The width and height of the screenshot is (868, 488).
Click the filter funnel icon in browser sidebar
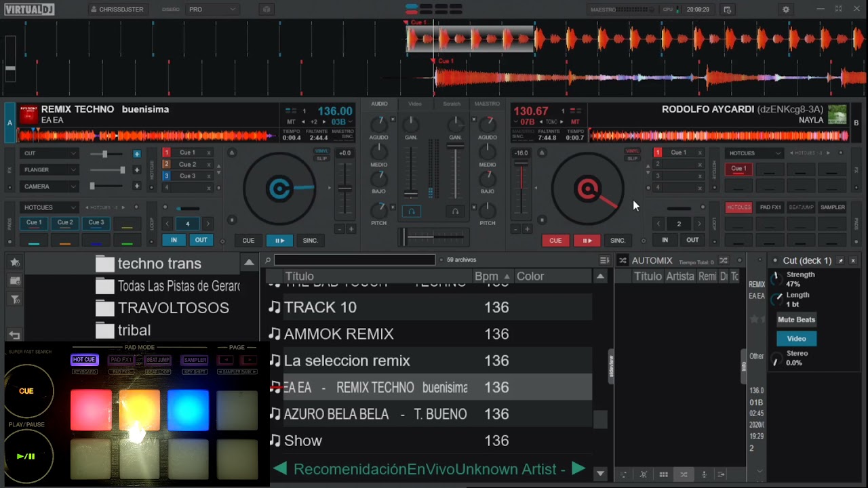pyautogui.click(x=14, y=299)
